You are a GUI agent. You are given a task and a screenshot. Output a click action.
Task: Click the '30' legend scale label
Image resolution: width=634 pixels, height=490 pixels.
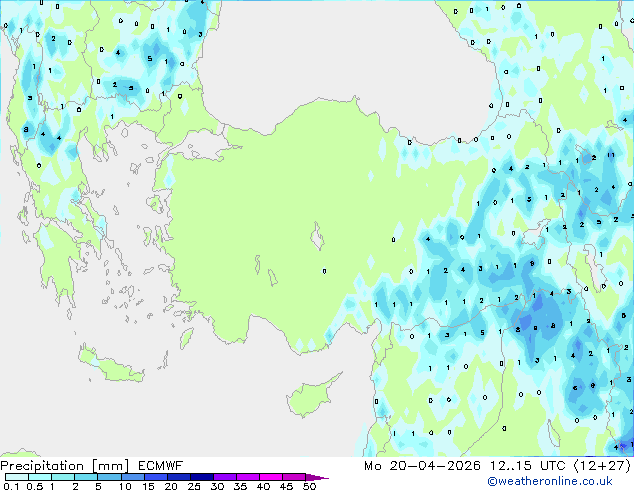(x=217, y=486)
